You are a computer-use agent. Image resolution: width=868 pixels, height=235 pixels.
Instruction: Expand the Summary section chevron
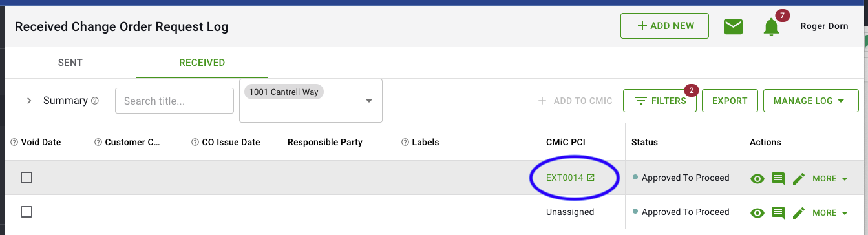point(29,101)
